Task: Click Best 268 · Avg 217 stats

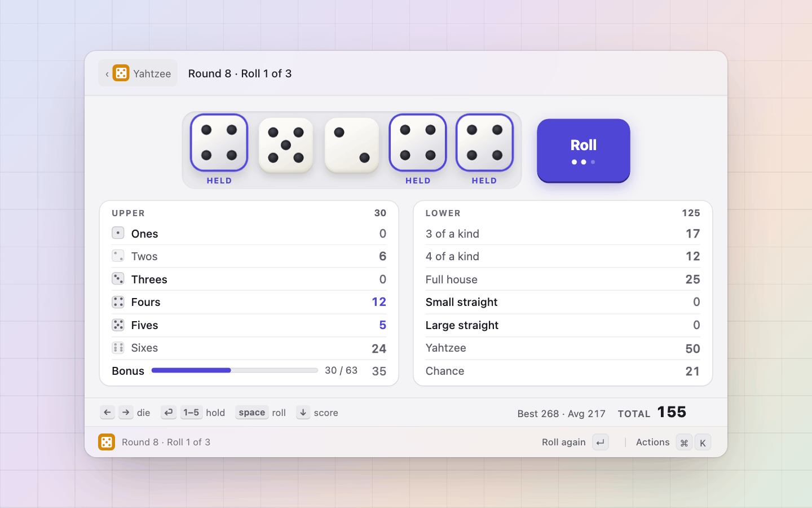Action: click(562, 414)
